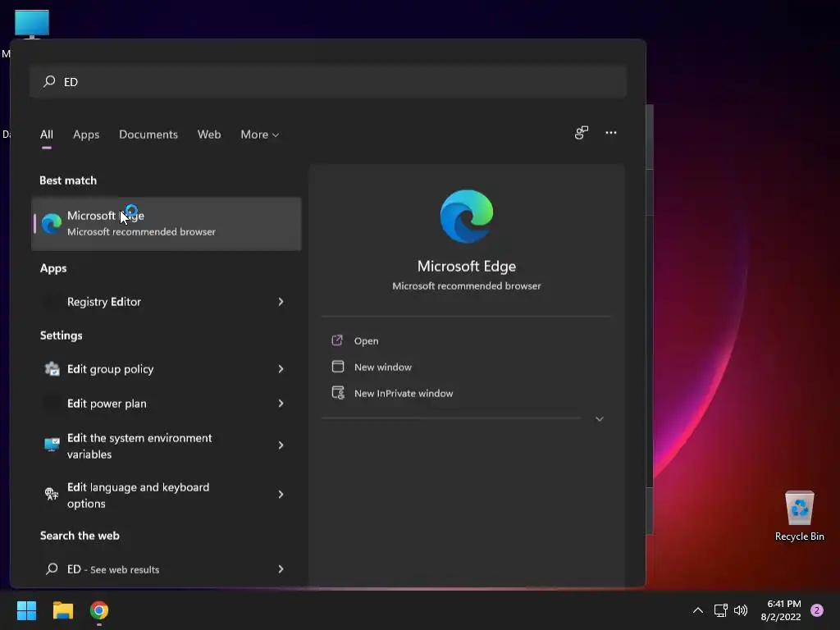Open notification center badge showing 2
Viewport: 840px width, 630px height.
coord(817,610)
